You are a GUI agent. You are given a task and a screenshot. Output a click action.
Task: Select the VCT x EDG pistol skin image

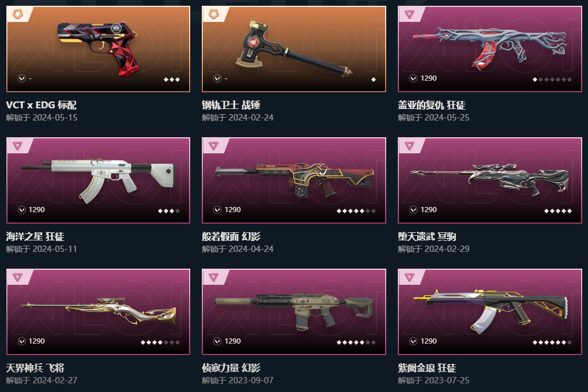(97, 49)
